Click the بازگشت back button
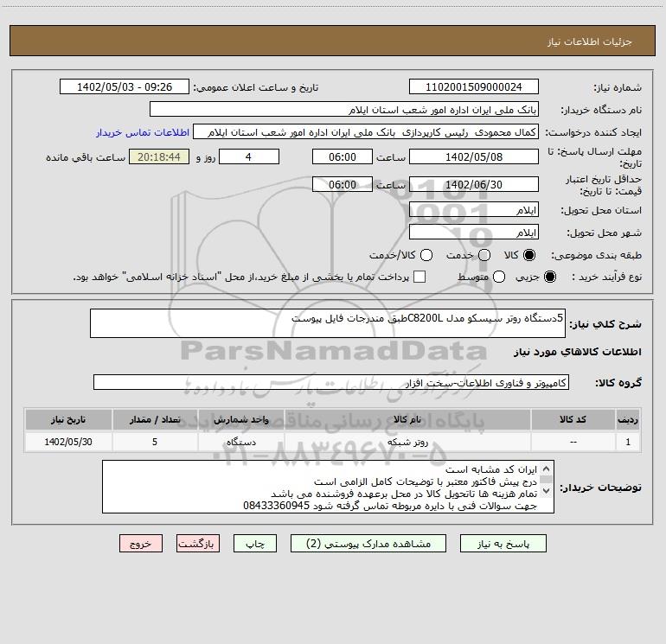 click(x=198, y=544)
